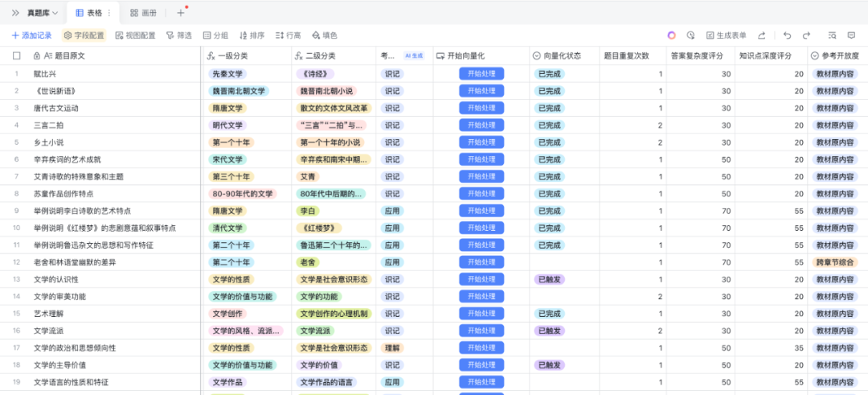Click 添加记录 to add a record
Viewport: 868px width, 395px height.
pyautogui.click(x=31, y=35)
